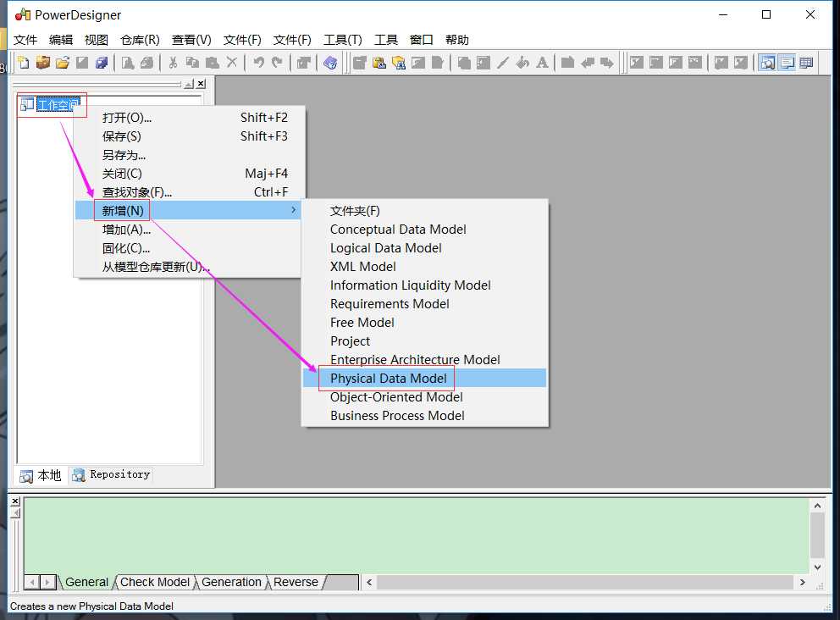This screenshot has height=620, width=840.
Task: Click the Open folder toolbar icon
Action: click(62, 63)
